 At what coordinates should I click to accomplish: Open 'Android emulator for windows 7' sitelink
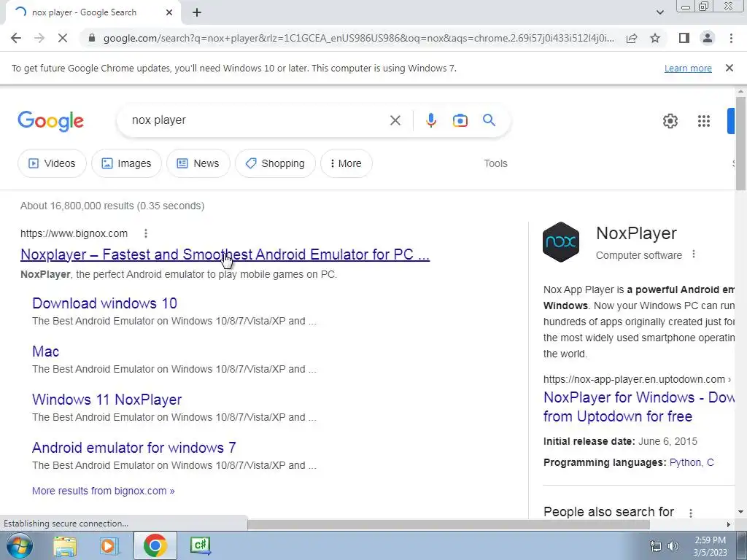coord(134,448)
